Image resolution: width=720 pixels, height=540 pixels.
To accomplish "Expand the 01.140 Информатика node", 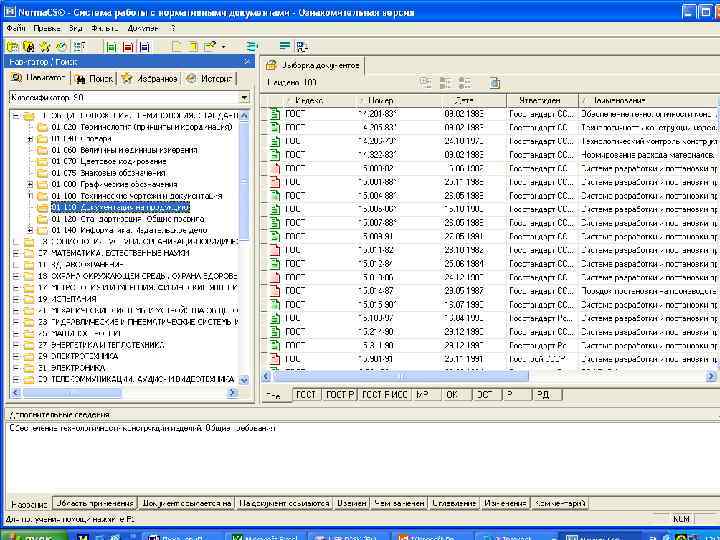I will point(30,230).
